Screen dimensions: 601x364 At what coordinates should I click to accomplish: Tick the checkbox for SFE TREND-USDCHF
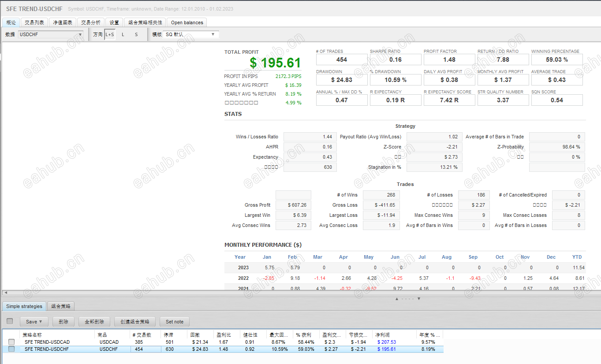coord(11,349)
